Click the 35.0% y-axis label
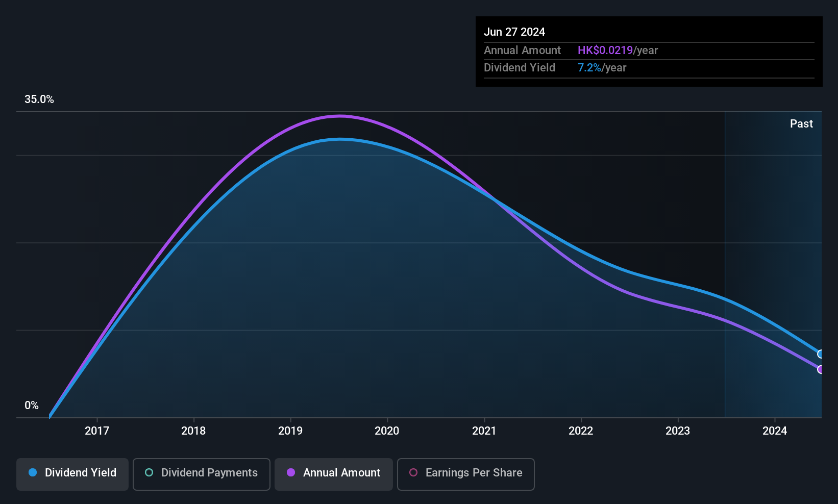 (39, 99)
